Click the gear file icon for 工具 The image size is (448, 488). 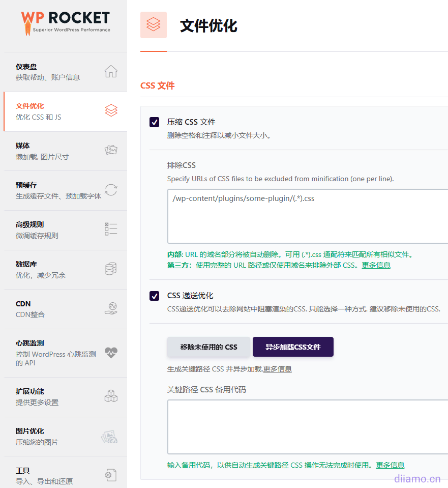(x=111, y=475)
